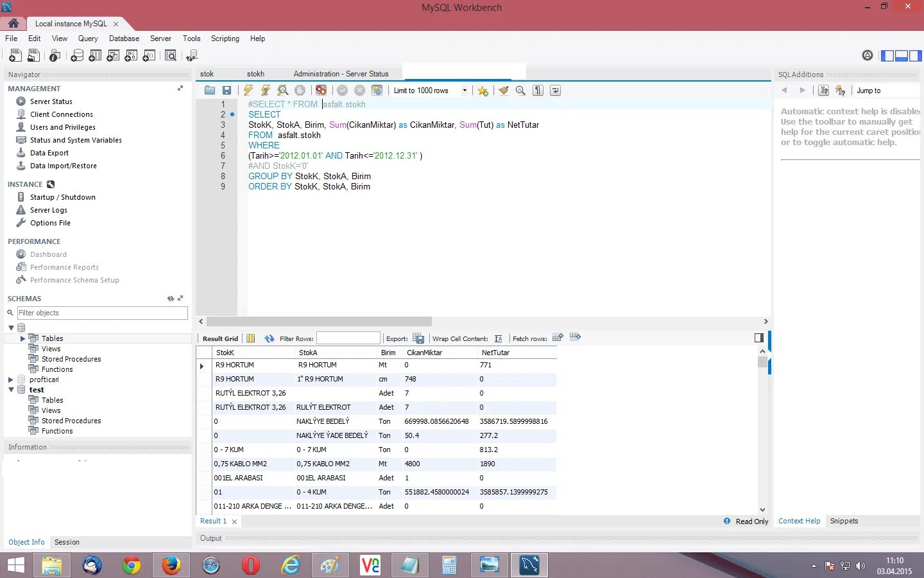Refresh result grid icon

coord(269,338)
